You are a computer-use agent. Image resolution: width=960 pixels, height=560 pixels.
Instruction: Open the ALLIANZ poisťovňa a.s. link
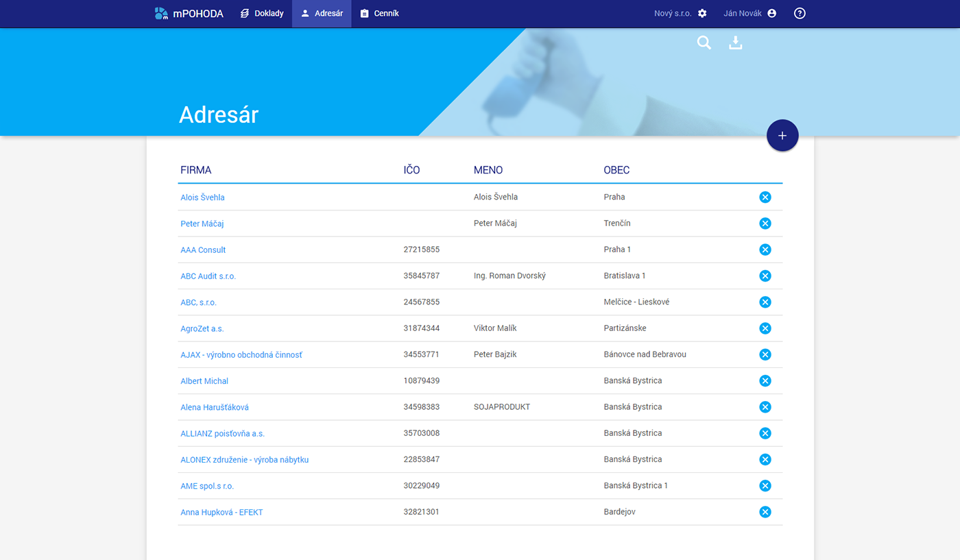click(222, 434)
